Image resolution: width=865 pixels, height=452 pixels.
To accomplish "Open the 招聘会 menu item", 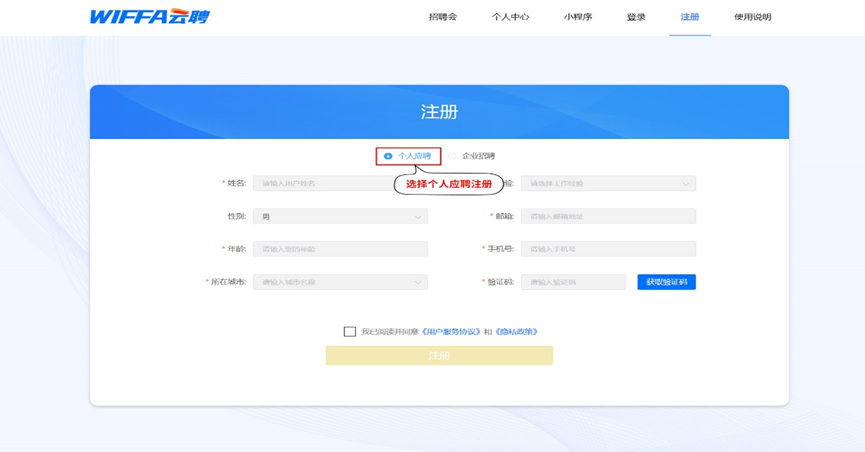I will tap(442, 17).
